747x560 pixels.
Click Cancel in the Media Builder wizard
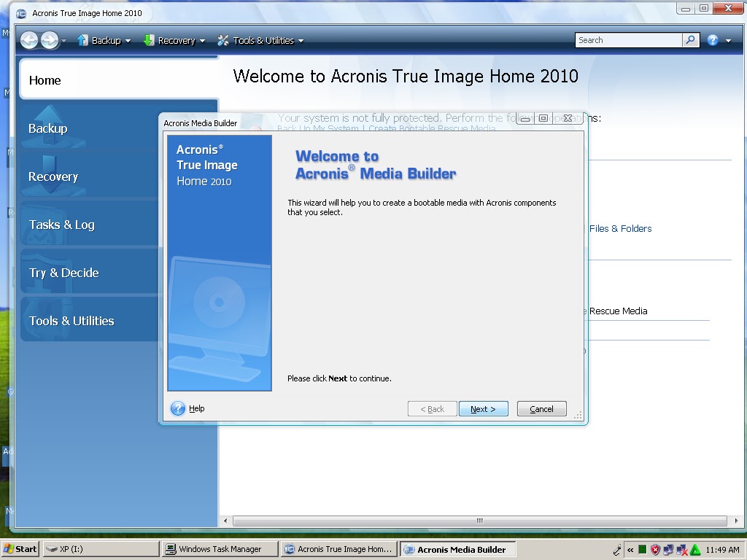[542, 409]
